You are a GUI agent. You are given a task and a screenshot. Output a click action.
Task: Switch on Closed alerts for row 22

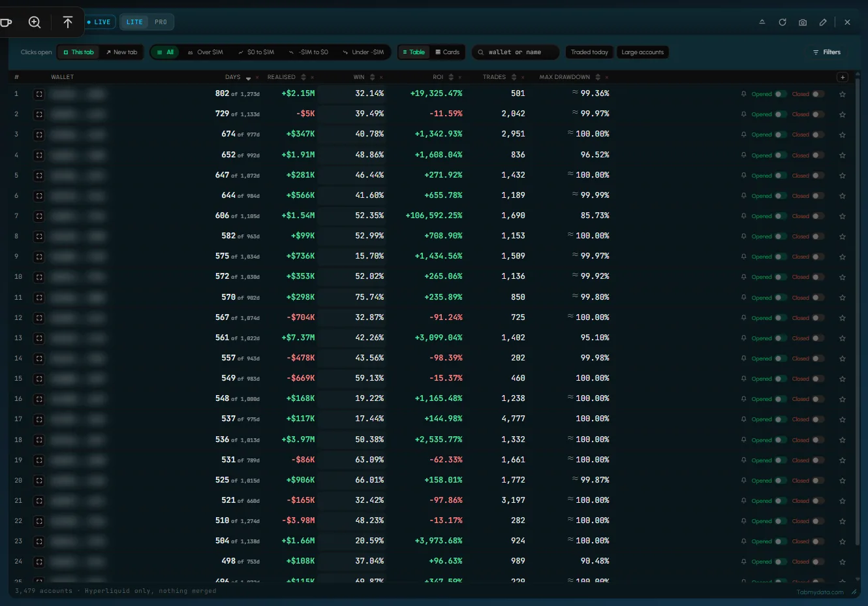818,521
